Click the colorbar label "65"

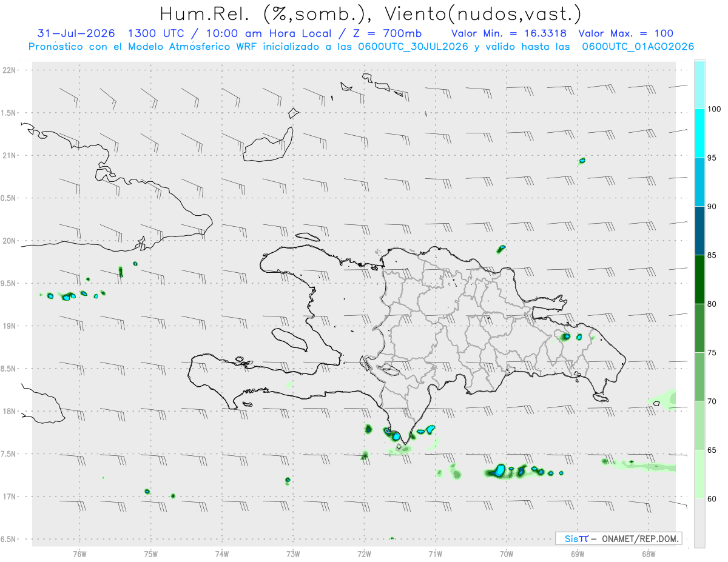click(712, 450)
